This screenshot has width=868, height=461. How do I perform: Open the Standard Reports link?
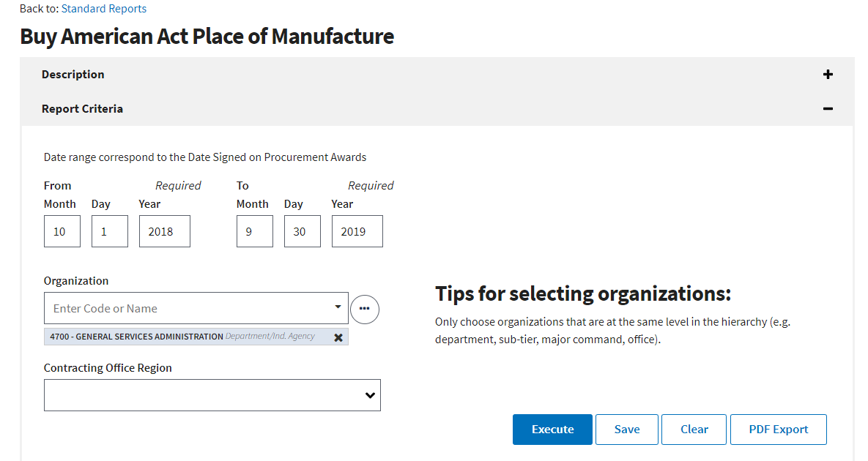[x=103, y=8]
